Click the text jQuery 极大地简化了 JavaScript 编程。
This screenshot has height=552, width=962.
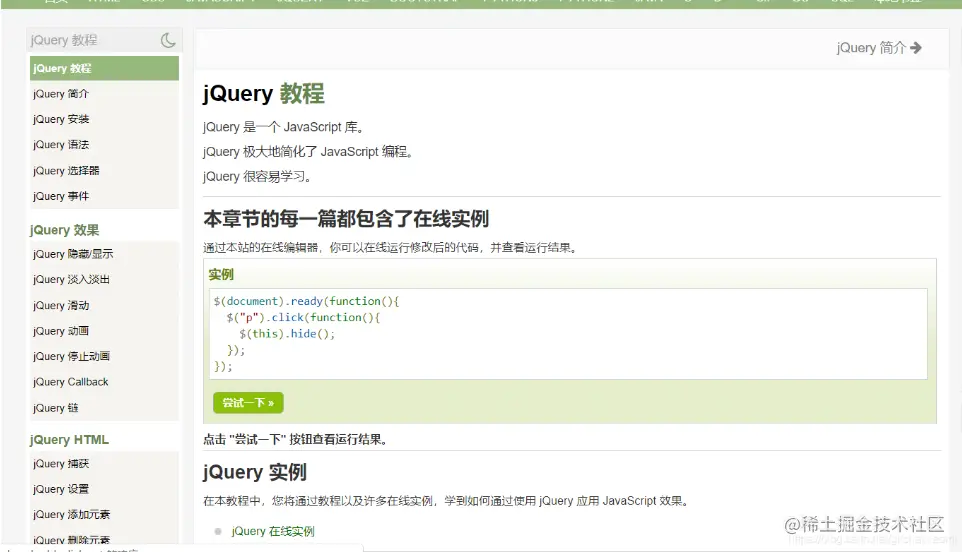click(308, 151)
